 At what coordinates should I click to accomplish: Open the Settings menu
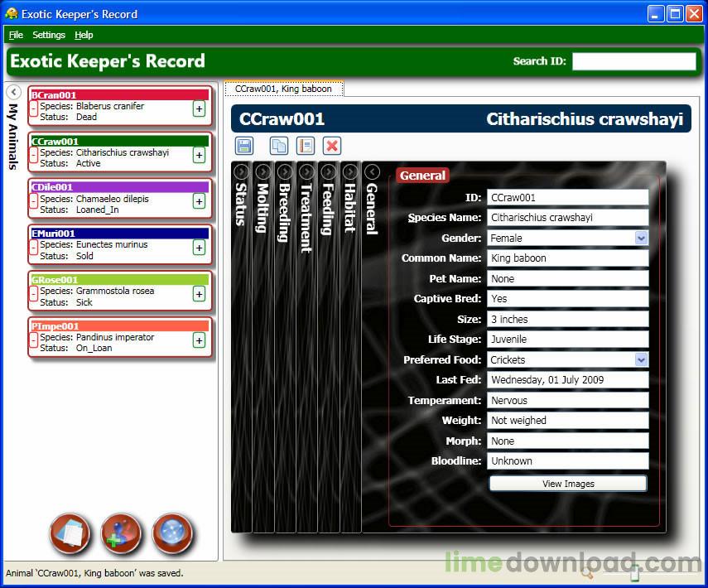click(49, 35)
